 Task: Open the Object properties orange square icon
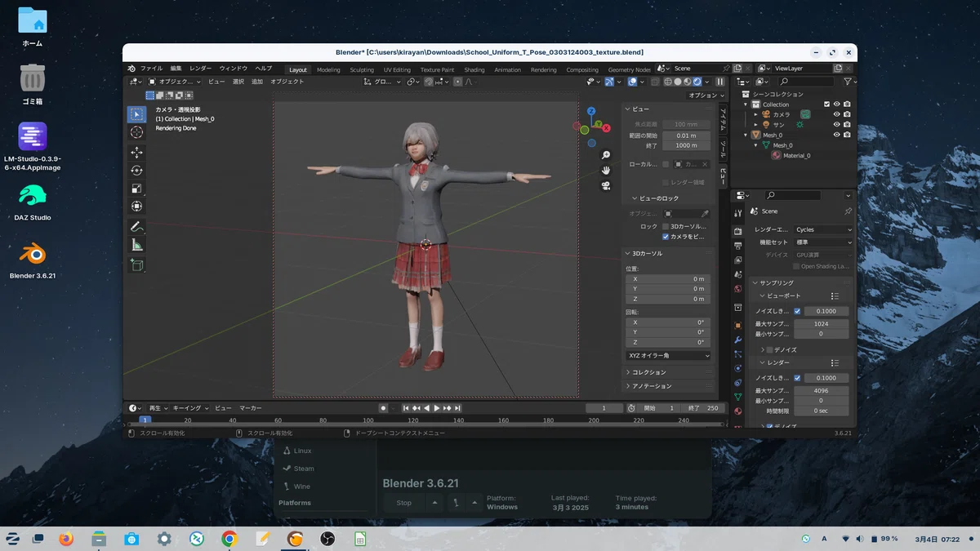738,326
